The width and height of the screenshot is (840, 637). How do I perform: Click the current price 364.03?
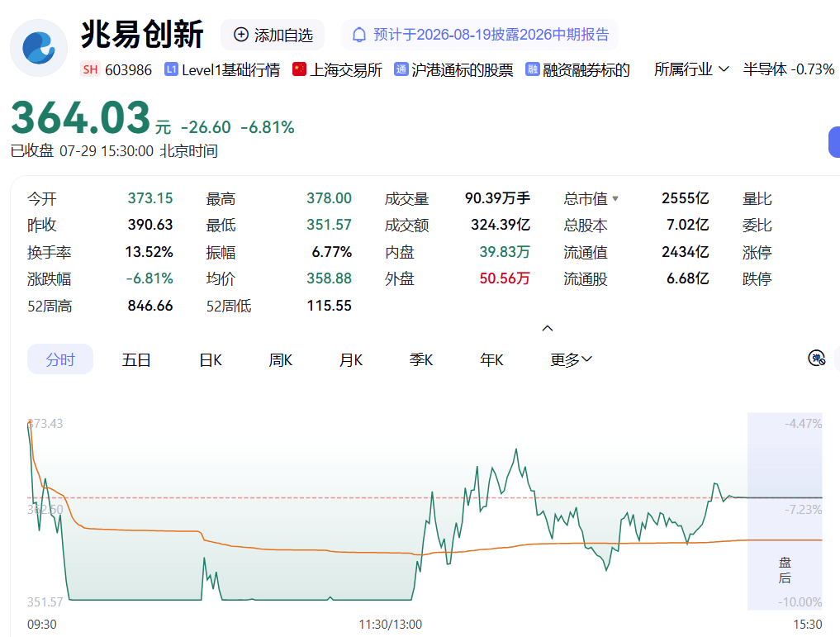click(x=80, y=117)
